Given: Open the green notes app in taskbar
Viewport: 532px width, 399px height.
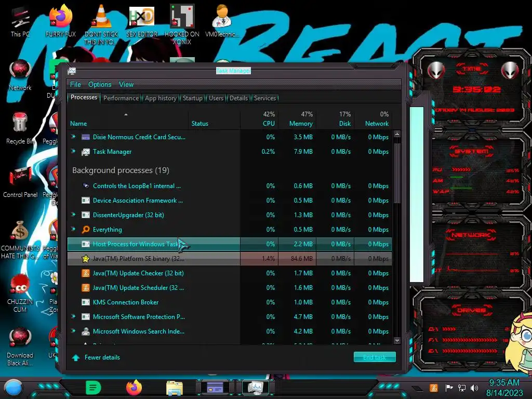Looking at the screenshot, I should point(94,388).
